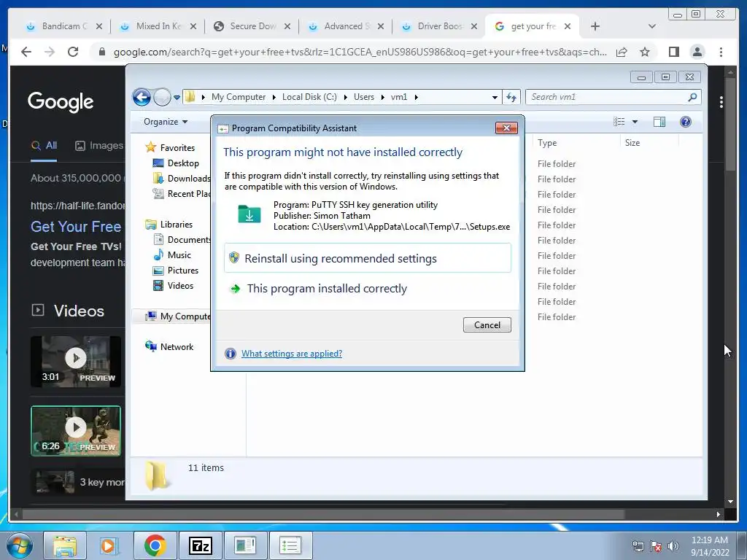Click the green installer program icon
This screenshot has width=747, height=560.
pyautogui.click(x=249, y=214)
